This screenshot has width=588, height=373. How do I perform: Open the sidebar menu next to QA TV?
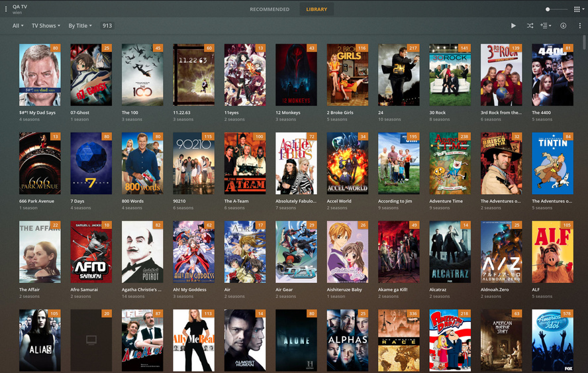tap(5, 9)
